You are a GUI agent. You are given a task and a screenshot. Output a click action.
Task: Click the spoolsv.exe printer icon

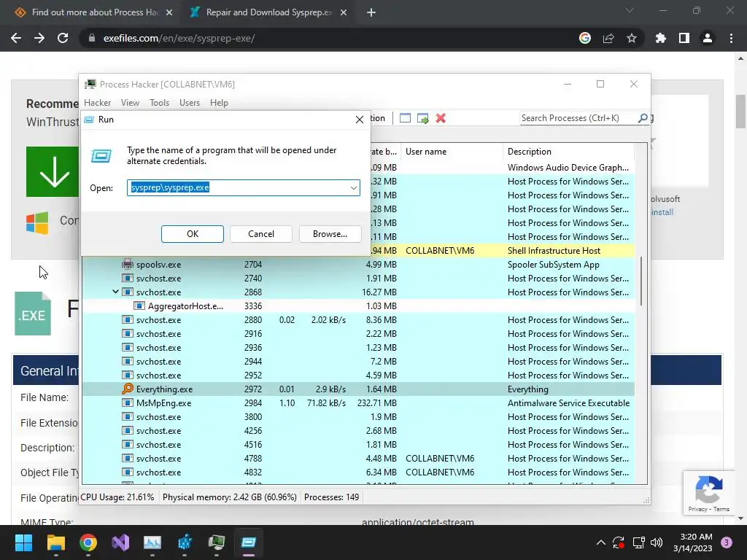pos(127,264)
